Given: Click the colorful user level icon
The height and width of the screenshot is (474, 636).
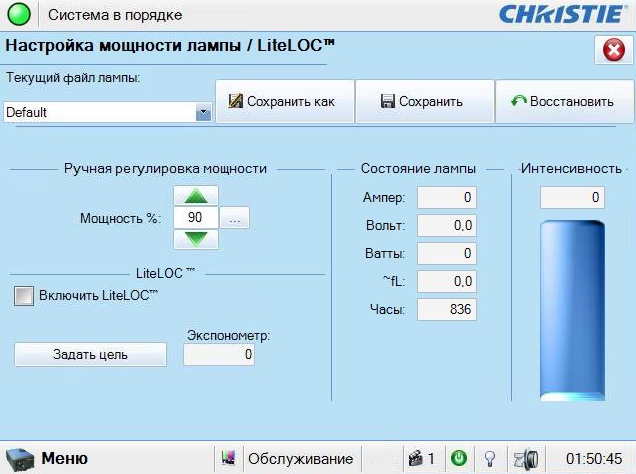Looking at the screenshot, I should (x=229, y=458).
